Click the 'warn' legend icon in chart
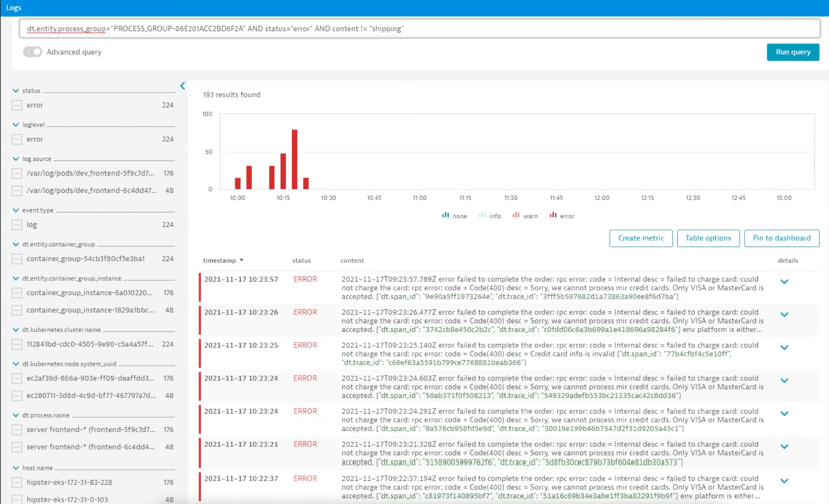The width and height of the screenshot is (829, 504). (516, 215)
